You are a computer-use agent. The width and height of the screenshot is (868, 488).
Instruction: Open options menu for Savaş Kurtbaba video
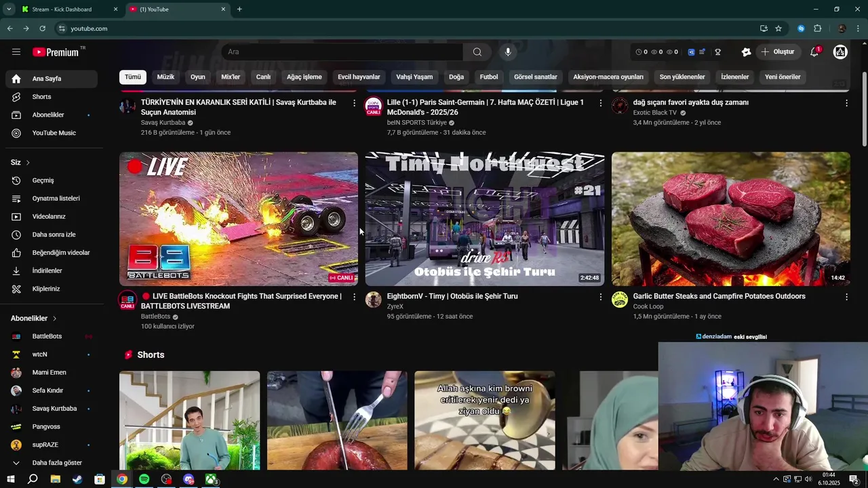pyautogui.click(x=354, y=103)
